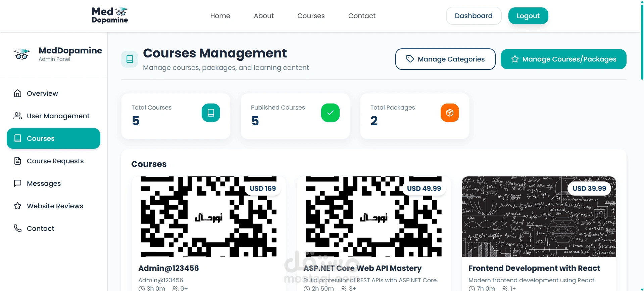Click the Contact phone icon in the sidebar
This screenshot has height=291, width=644.
click(x=18, y=228)
